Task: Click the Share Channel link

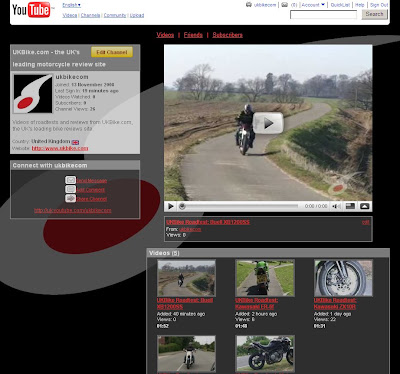Action: tap(92, 199)
